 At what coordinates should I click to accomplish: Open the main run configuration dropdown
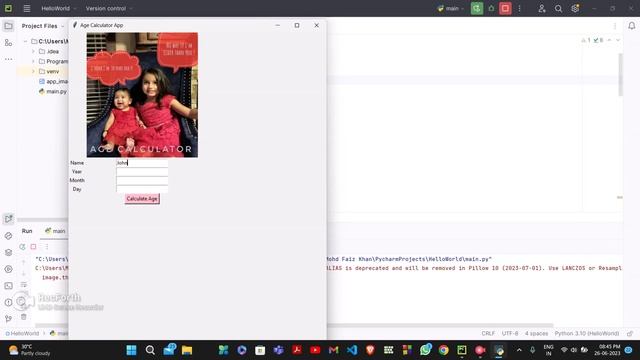tap(451, 8)
